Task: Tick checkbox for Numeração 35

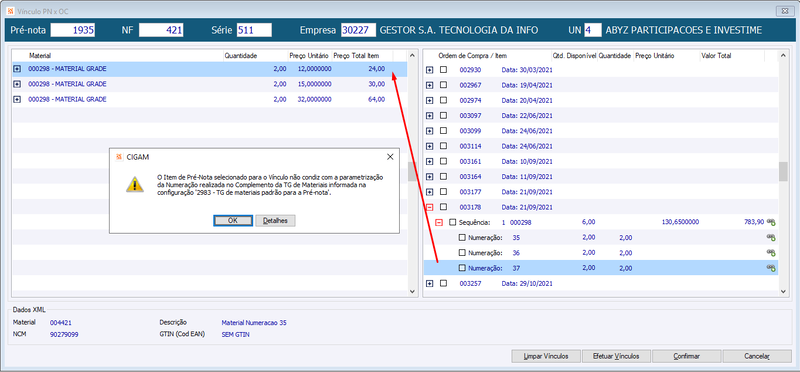Action: pos(462,237)
